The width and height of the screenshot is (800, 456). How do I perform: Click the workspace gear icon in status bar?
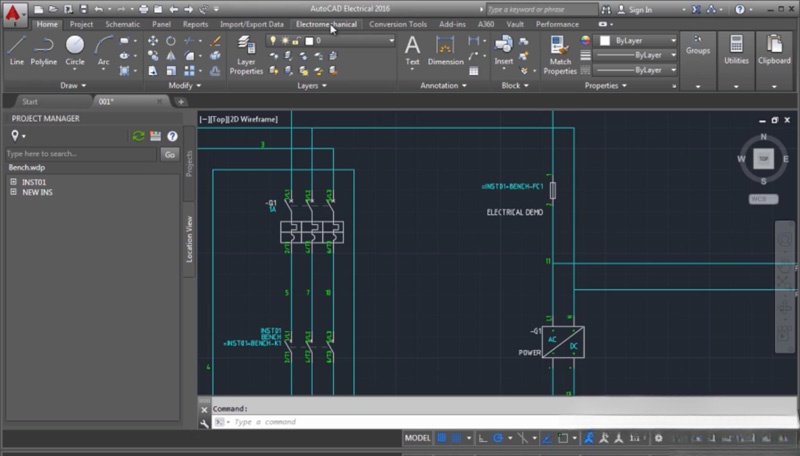(x=659, y=438)
